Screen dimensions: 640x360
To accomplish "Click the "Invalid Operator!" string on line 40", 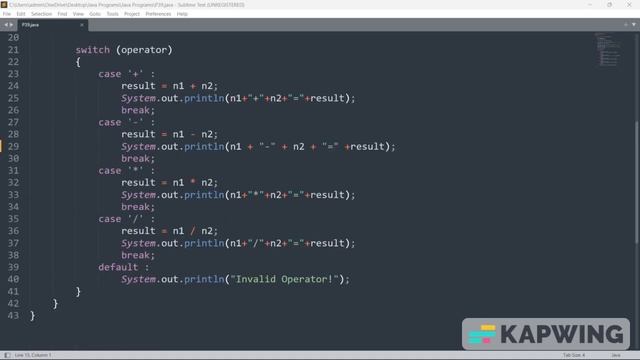I will click(x=284, y=280).
